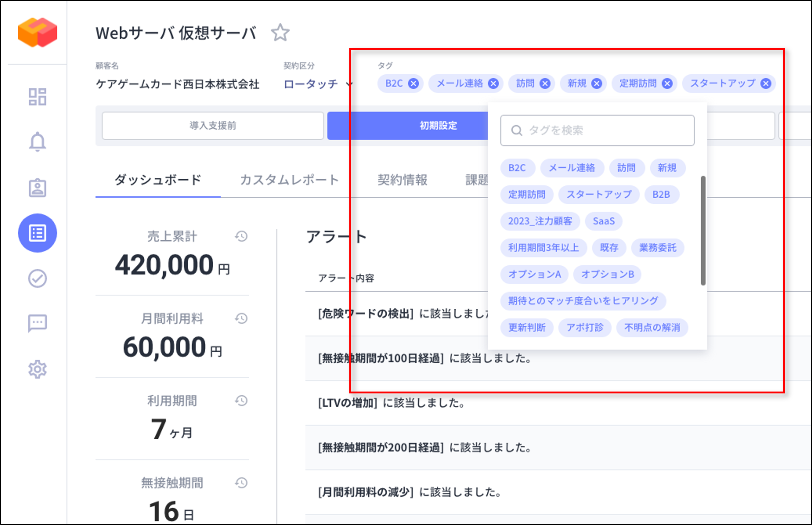The height and width of the screenshot is (525, 812).
Task: View history of 無接触期間 via clock icon
Action: 241,482
